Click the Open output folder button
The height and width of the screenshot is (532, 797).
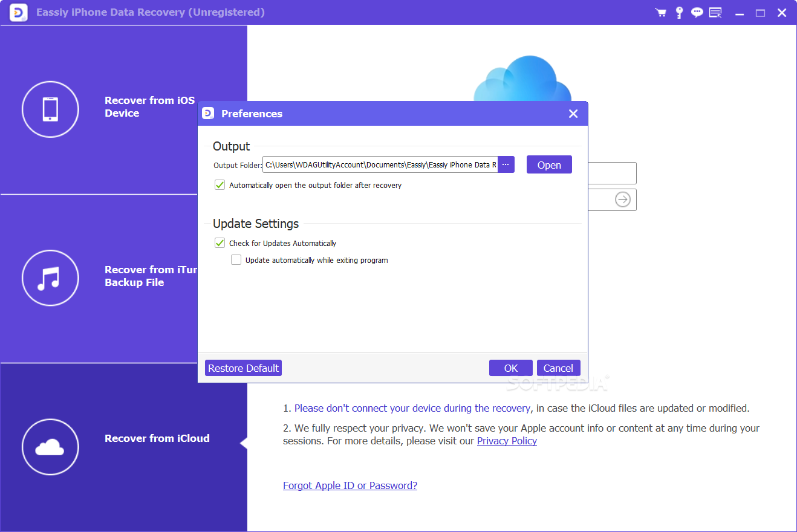click(x=549, y=164)
